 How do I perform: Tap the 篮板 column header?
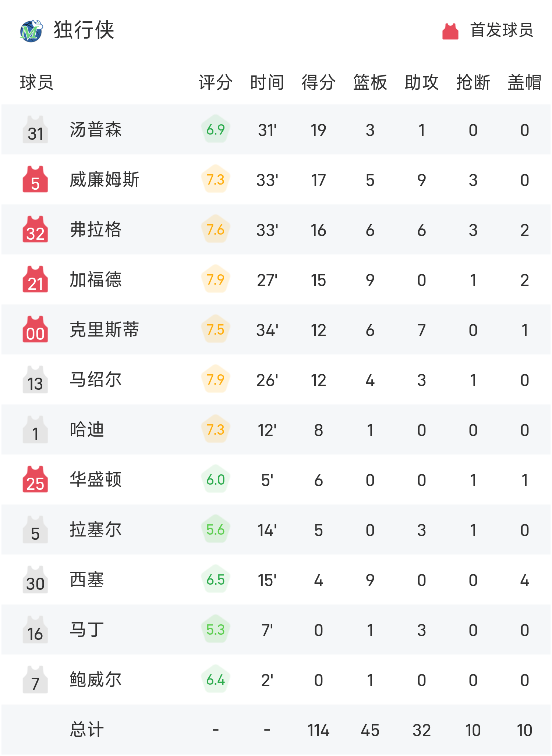click(370, 82)
